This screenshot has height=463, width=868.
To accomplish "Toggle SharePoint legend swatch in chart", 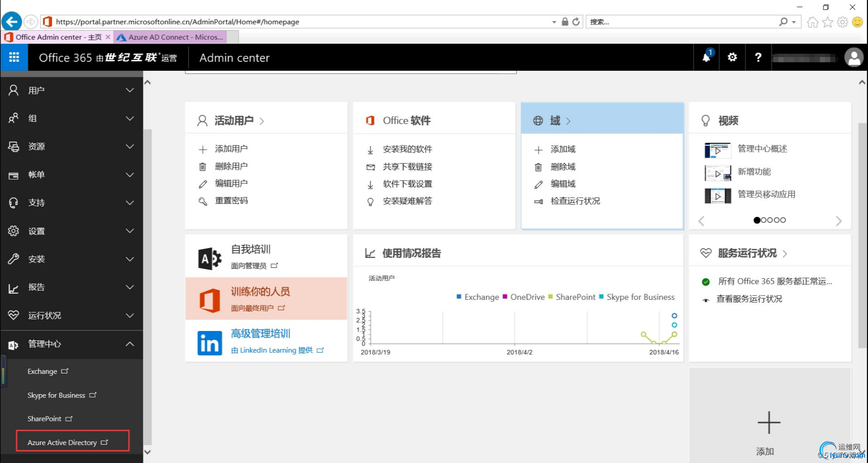I will [550, 297].
